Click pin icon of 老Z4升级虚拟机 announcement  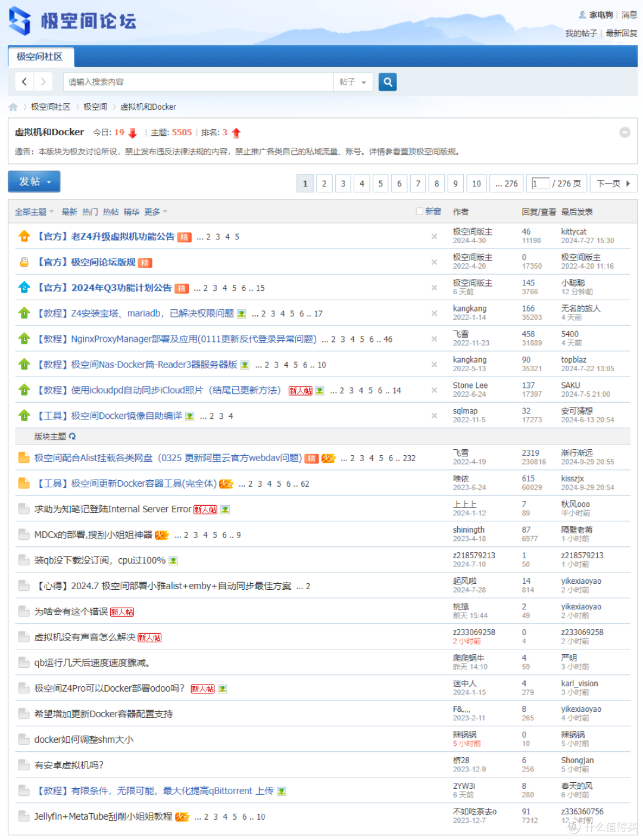pyautogui.click(x=24, y=236)
